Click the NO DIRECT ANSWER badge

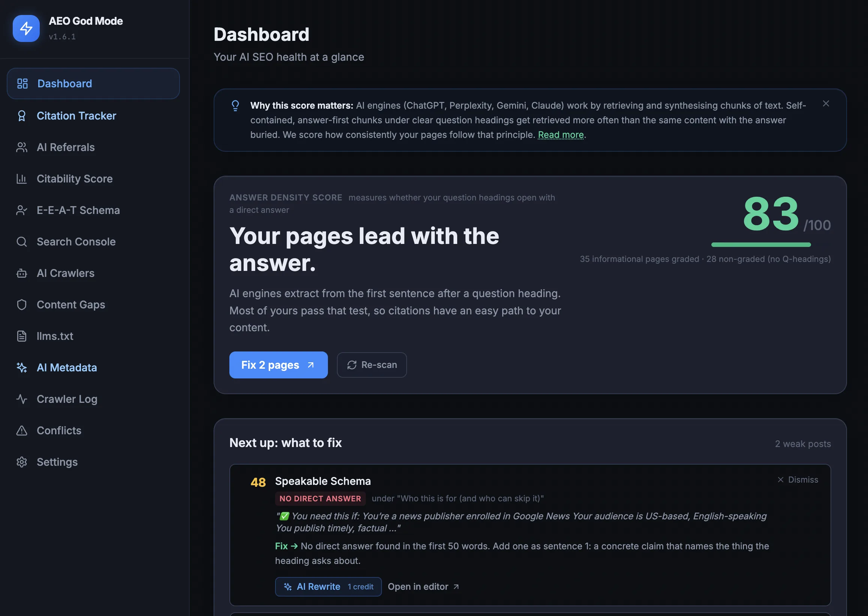click(x=320, y=499)
